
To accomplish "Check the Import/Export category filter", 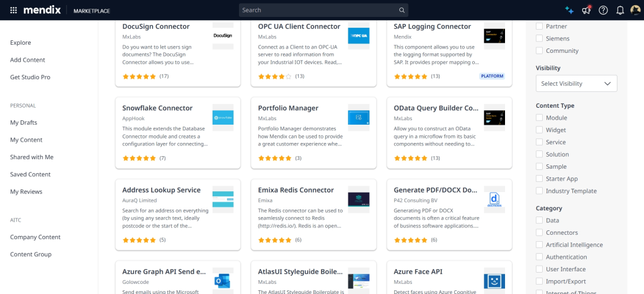I will pos(539,281).
